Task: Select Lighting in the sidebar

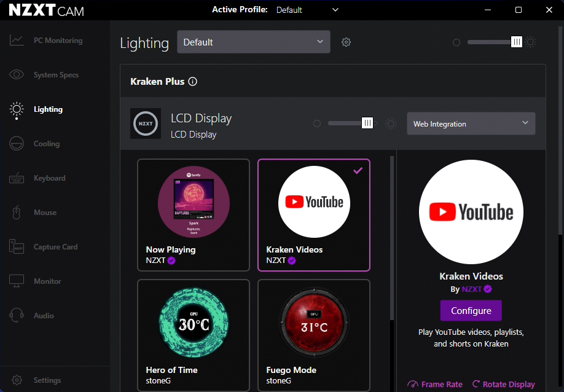Action: [47, 109]
